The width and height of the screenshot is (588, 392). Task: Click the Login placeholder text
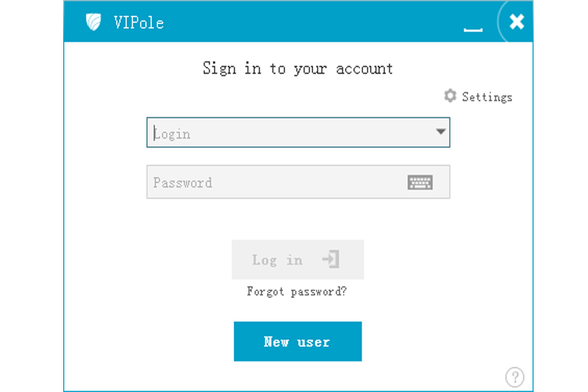173,134
